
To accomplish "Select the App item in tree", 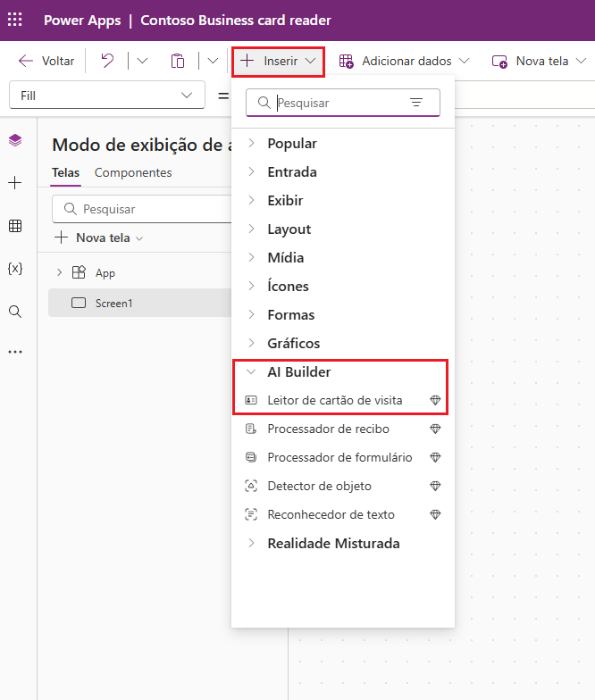I will click(105, 273).
